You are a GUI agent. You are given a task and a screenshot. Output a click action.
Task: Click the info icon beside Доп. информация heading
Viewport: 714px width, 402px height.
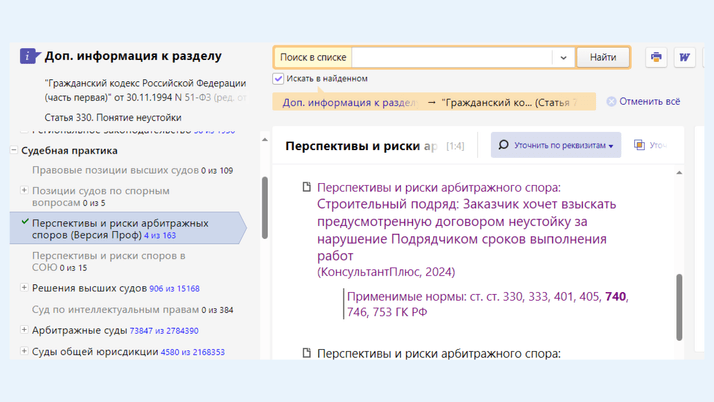[x=29, y=56]
